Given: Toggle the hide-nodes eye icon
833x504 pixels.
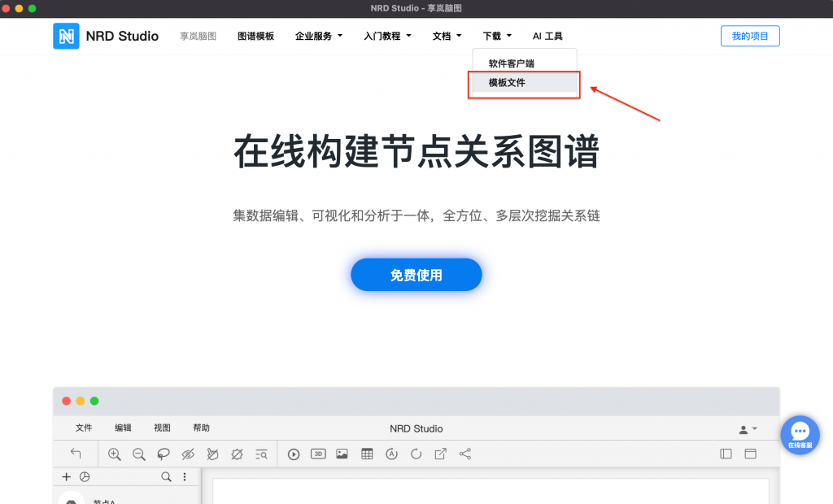Looking at the screenshot, I should [x=188, y=454].
